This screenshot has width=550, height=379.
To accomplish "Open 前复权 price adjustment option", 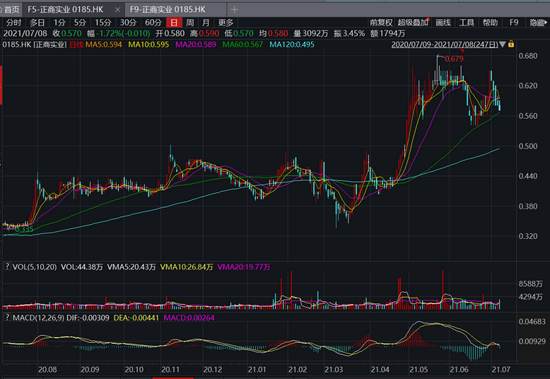I will pyautogui.click(x=381, y=23).
